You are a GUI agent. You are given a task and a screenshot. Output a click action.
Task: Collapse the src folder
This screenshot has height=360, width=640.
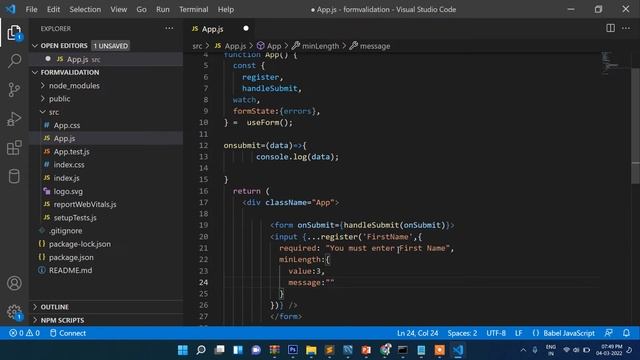click(106, 112)
